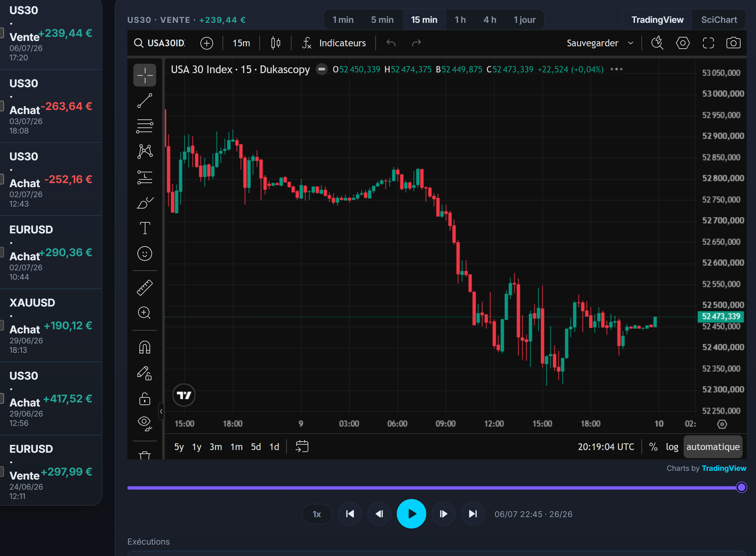
Task: Open the TradingView attribution link
Action: coord(724,468)
